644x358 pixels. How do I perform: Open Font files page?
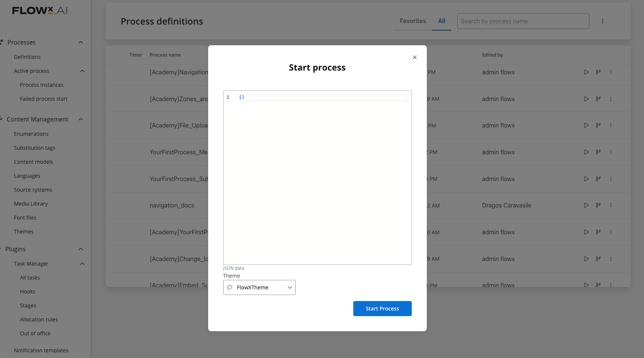[x=25, y=218]
